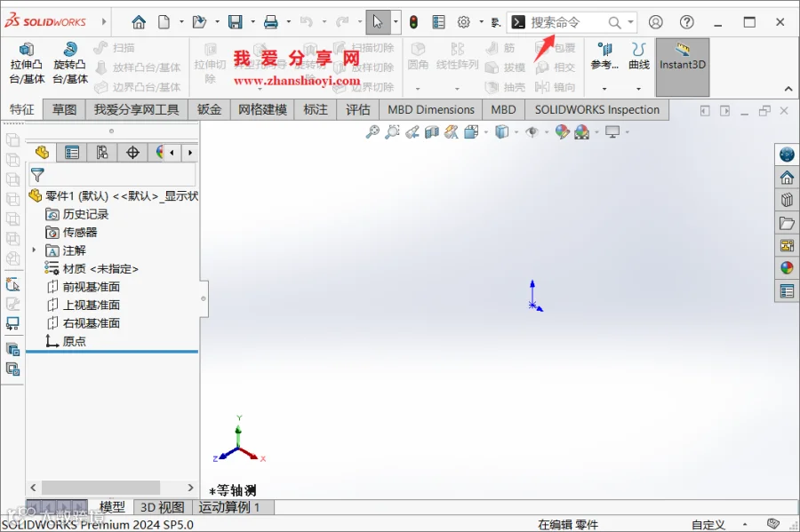Screen dimensions: 800x532
Task: Open View Settings monitor icon
Action: tap(612, 132)
